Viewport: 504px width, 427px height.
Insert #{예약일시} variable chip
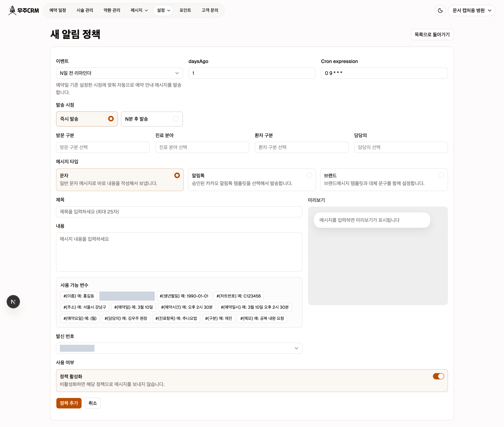point(255,307)
